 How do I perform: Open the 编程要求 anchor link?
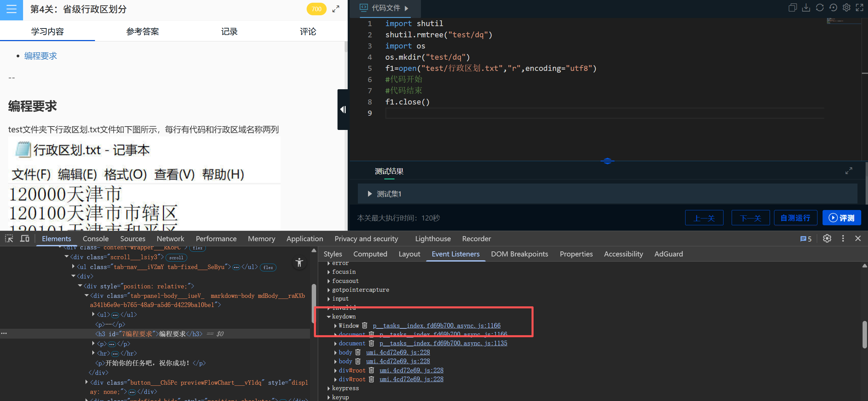40,56
